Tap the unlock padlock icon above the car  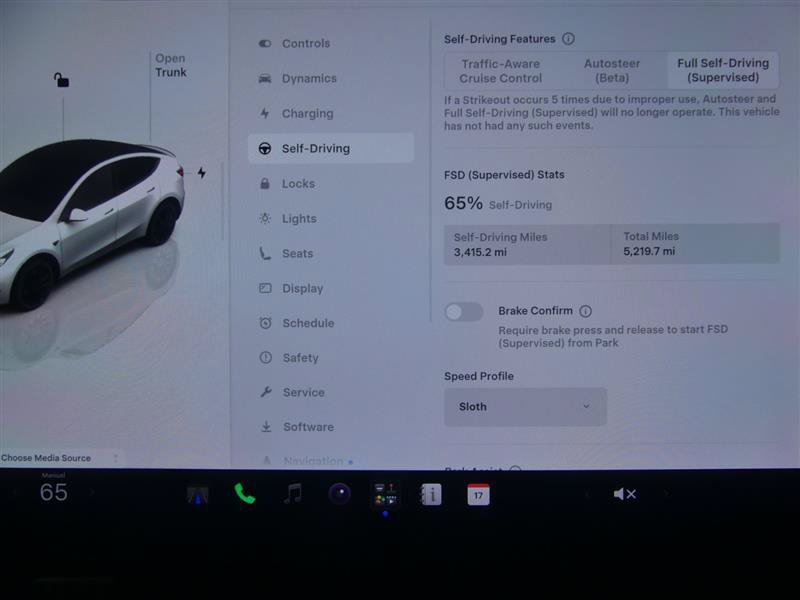61,80
